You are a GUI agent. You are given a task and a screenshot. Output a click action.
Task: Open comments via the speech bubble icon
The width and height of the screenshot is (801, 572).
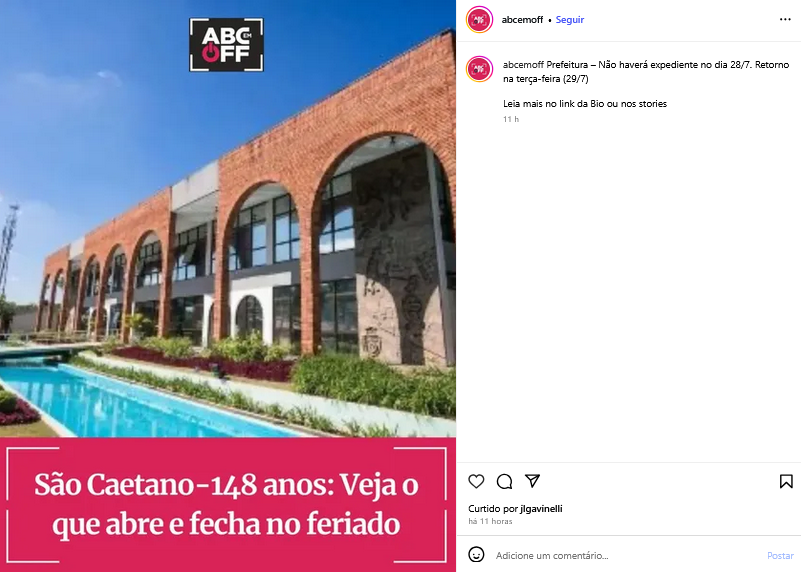504,481
